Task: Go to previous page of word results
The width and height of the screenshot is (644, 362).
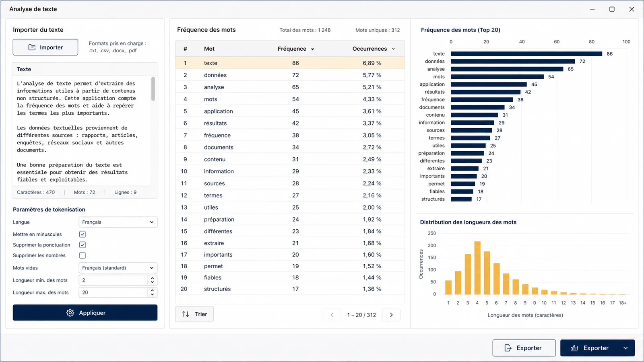Action: [332, 315]
